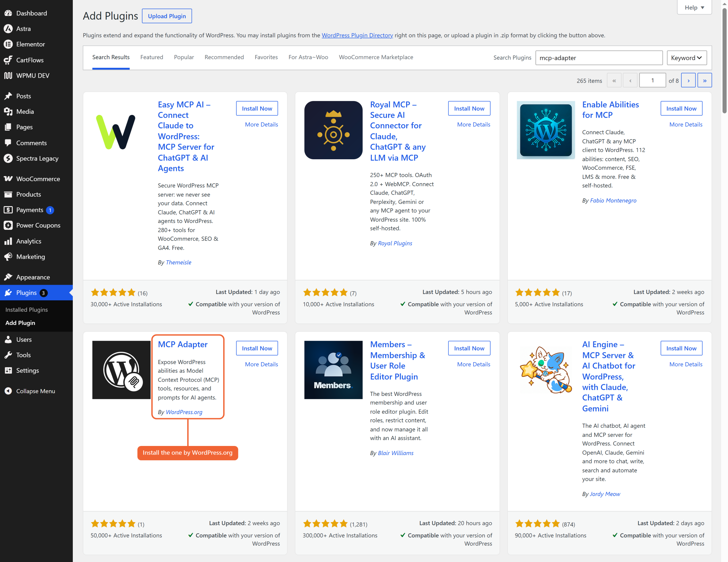The width and height of the screenshot is (728, 562).
Task: Click the Spectra Legacy icon
Action: [8, 158]
